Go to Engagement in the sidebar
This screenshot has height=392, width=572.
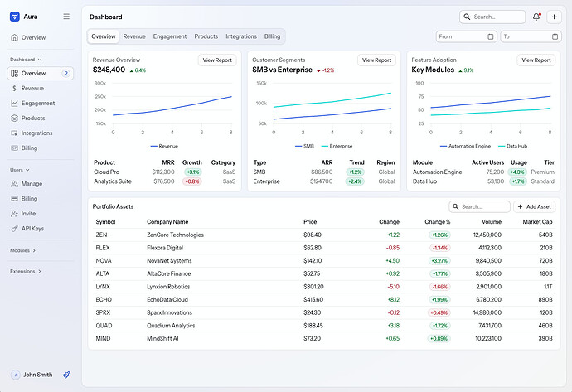(38, 103)
